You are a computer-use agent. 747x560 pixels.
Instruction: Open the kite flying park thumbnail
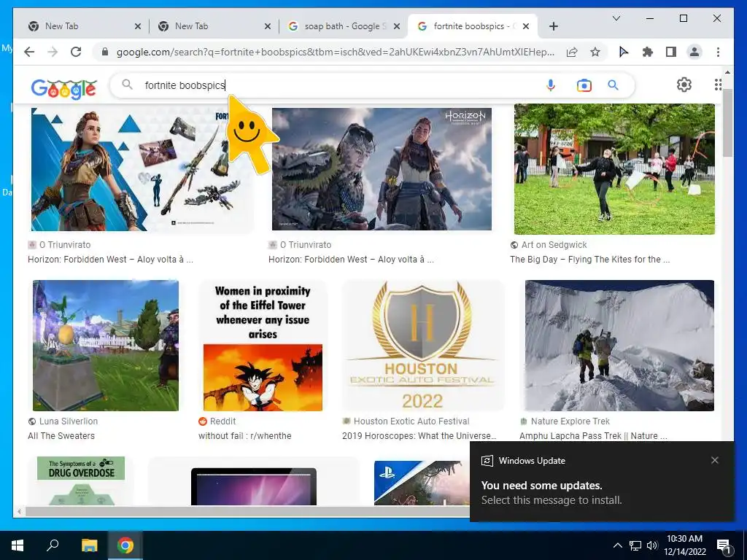pos(614,169)
